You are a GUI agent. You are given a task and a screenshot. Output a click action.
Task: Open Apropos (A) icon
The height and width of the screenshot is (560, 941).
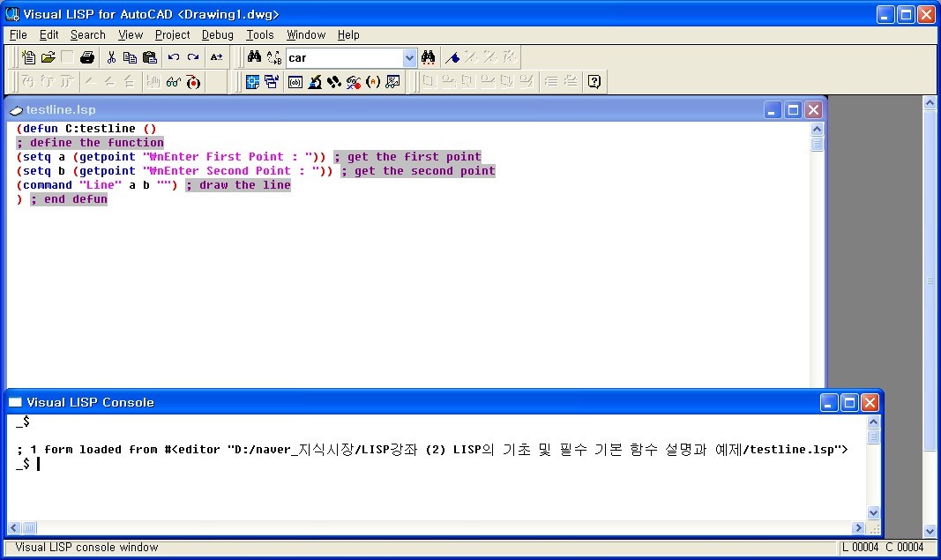[x=373, y=82]
